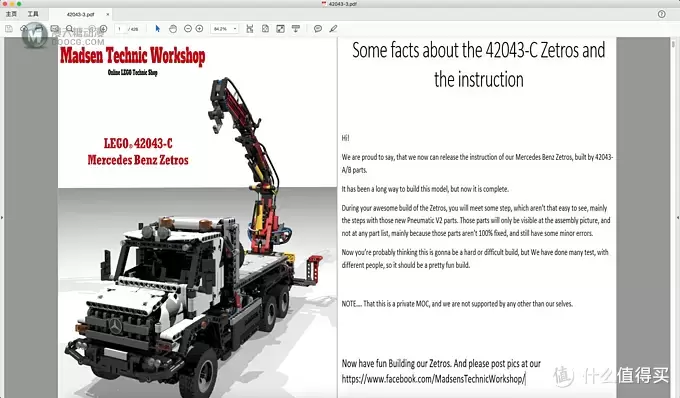Switch to the 工具 tab
The height and width of the screenshot is (398, 680).
tap(33, 14)
